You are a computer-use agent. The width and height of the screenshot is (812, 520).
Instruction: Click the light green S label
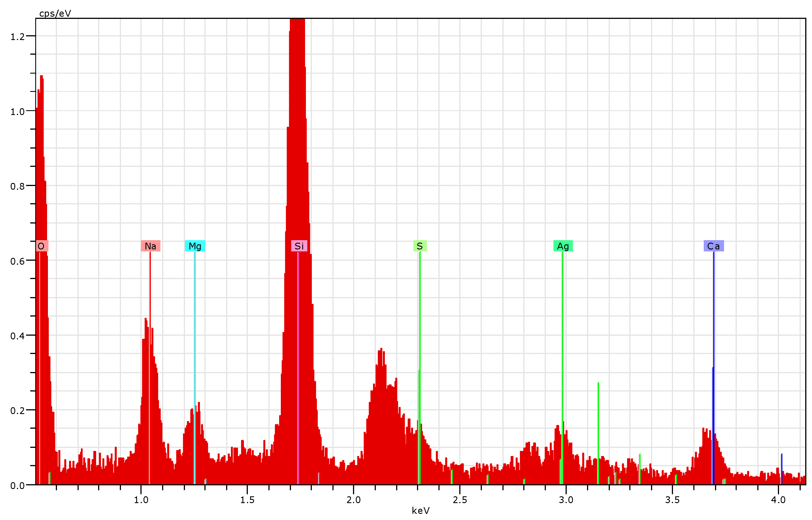(x=420, y=246)
